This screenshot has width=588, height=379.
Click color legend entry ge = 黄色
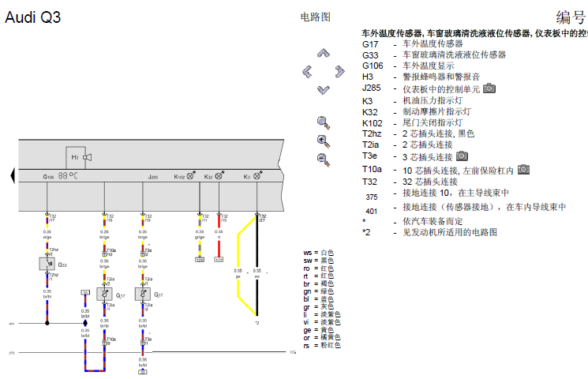(318, 330)
